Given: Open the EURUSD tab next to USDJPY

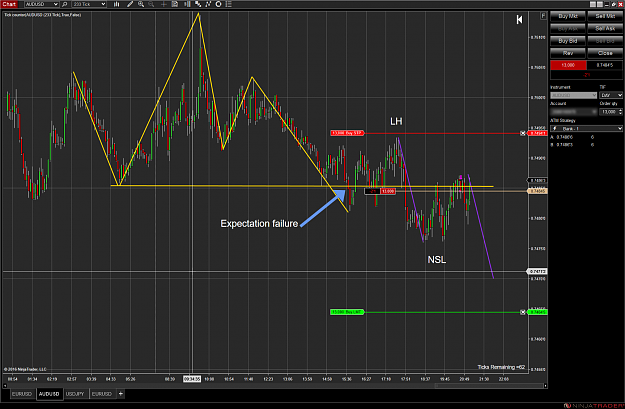Looking at the screenshot, I should tap(102, 394).
